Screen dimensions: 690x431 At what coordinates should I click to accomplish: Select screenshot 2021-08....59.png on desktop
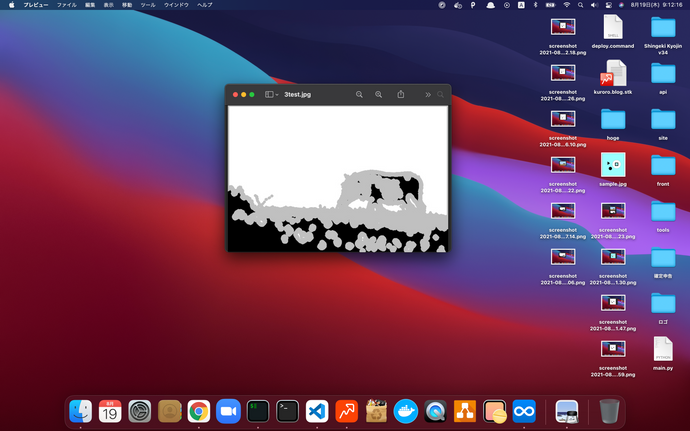613,358
